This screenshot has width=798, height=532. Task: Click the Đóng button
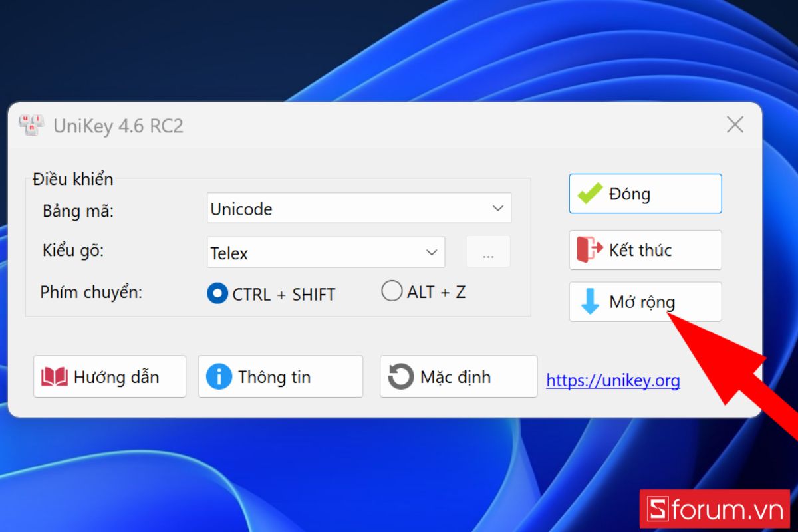click(645, 194)
